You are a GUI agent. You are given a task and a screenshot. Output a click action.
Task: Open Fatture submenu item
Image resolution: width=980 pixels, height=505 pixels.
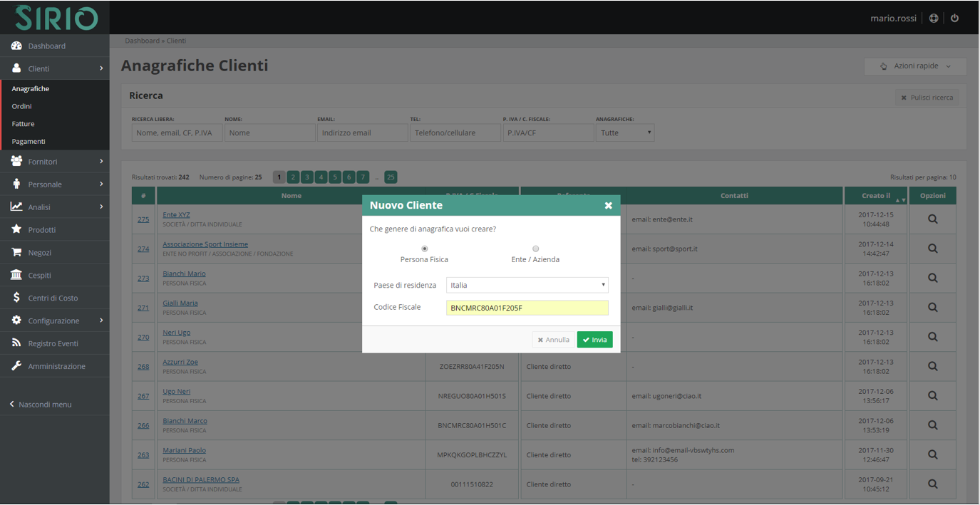click(23, 124)
